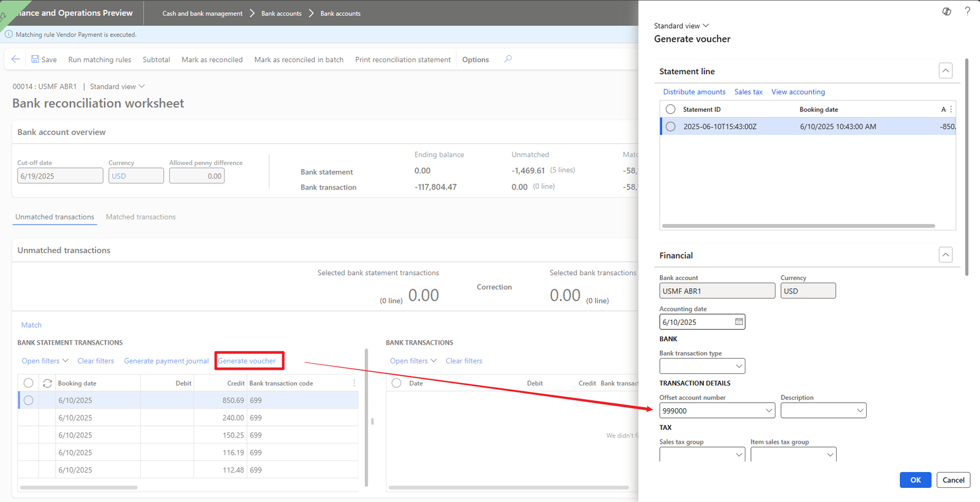980x502 pixels.
Task: Select all rows in Statement line grid
Action: pyautogui.click(x=671, y=109)
